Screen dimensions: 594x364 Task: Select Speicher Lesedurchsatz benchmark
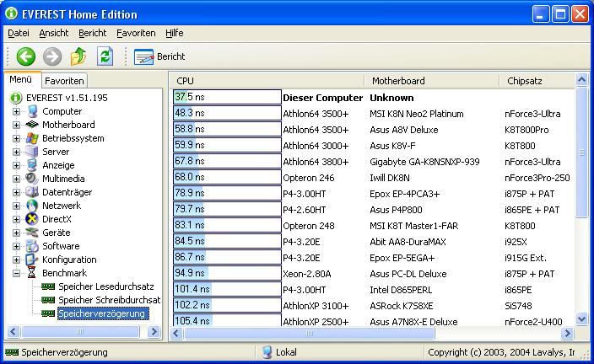click(106, 286)
